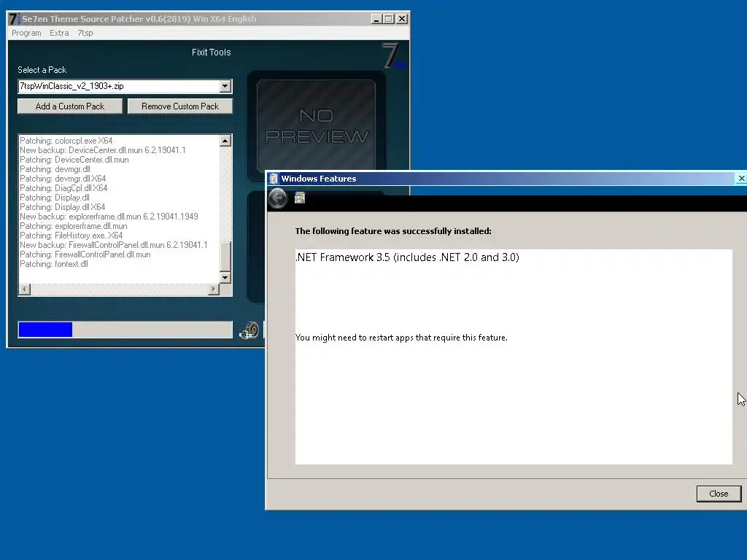Click the 7tsp app icon in title bar
747x560 pixels.
[15, 19]
